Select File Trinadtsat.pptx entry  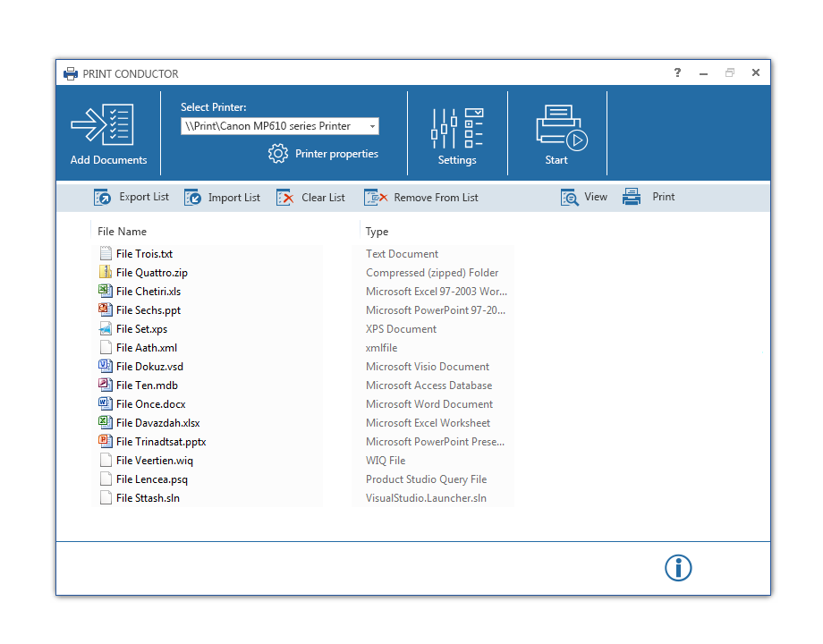point(161,442)
